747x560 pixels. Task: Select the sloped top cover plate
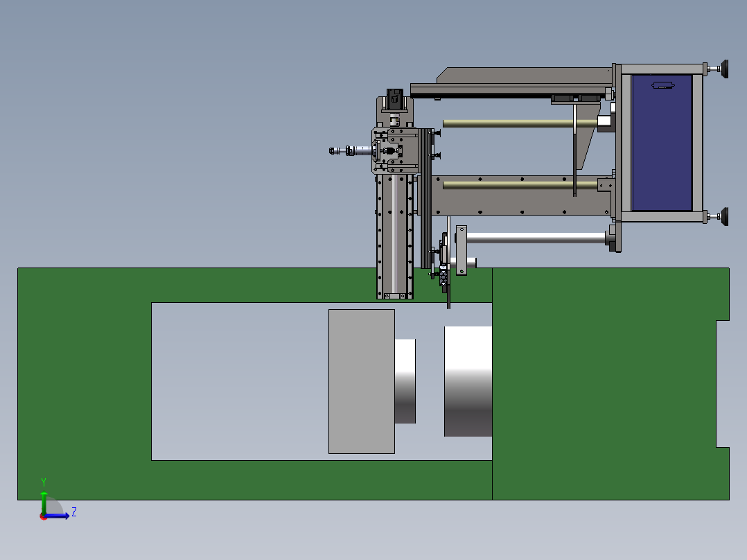tap(524, 76)
